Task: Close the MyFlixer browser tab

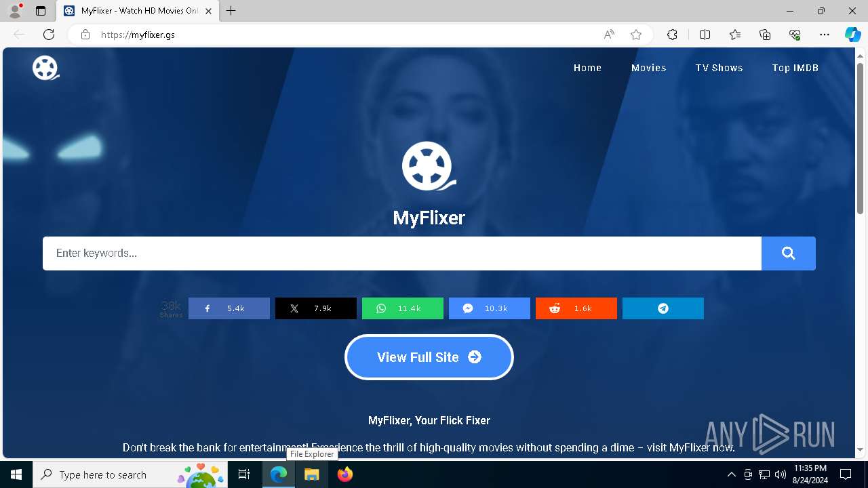Action: click(208, 11)
